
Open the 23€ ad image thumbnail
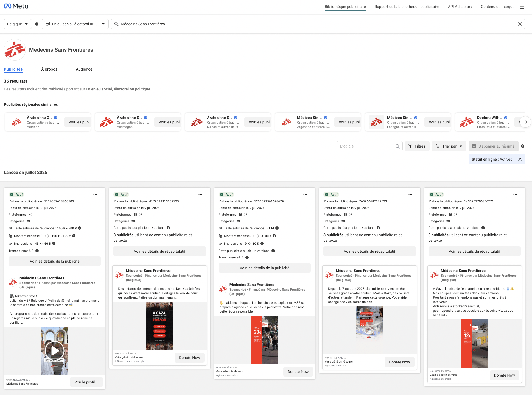[265, 340]
